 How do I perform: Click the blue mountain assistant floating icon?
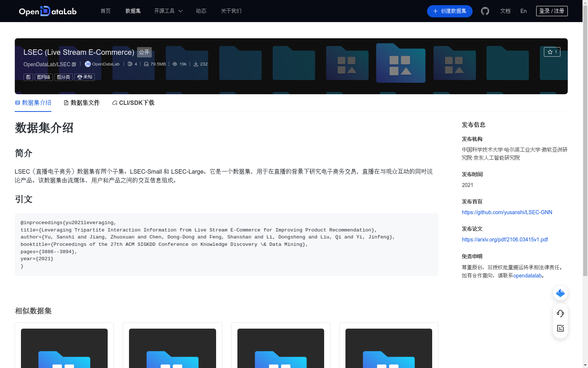[x=560, y=293]
